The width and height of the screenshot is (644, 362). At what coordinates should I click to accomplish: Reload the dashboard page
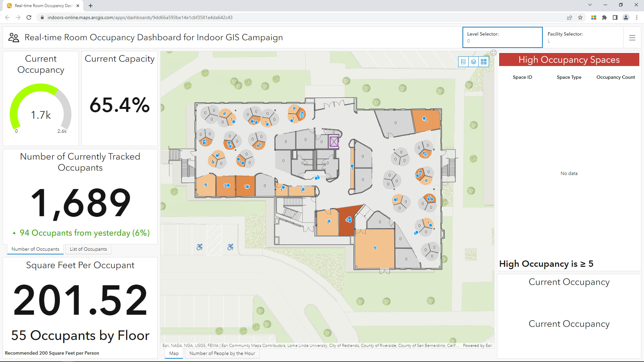point(29,17)
